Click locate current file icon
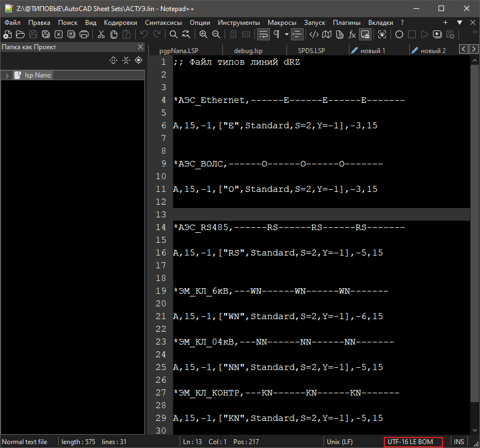Viewport: 480px width, 448px height. coord(139,60)
